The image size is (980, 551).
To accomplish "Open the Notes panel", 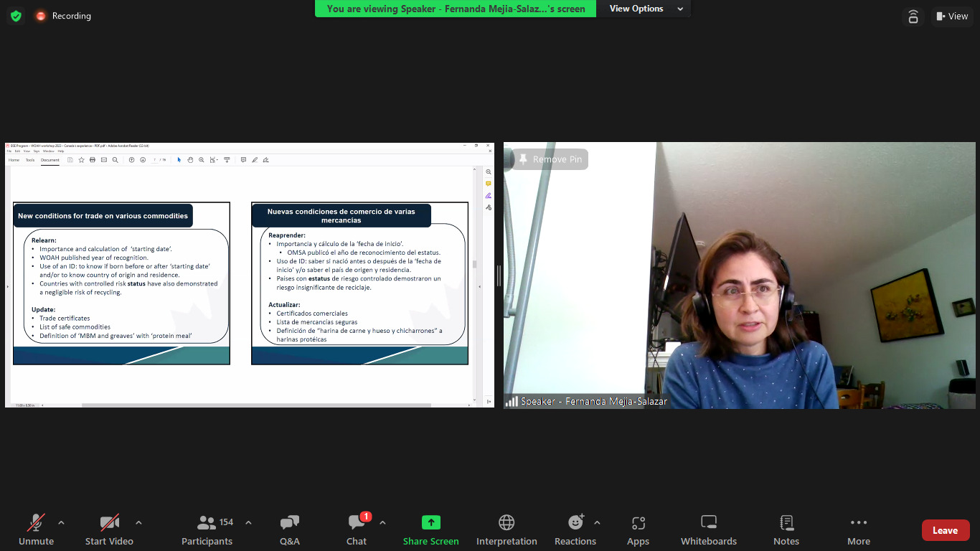I will 786,529.
